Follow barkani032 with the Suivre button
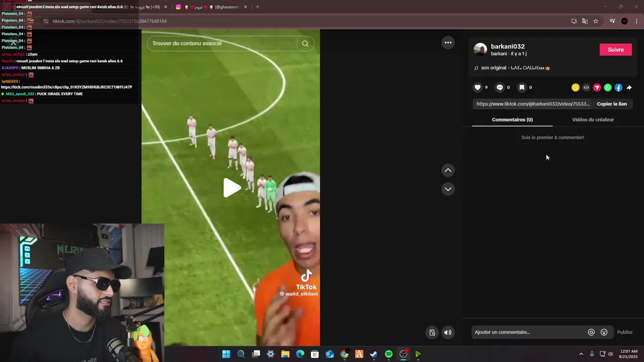The height and width of the screenshot is (362, 644). click(x=616, y=50)
